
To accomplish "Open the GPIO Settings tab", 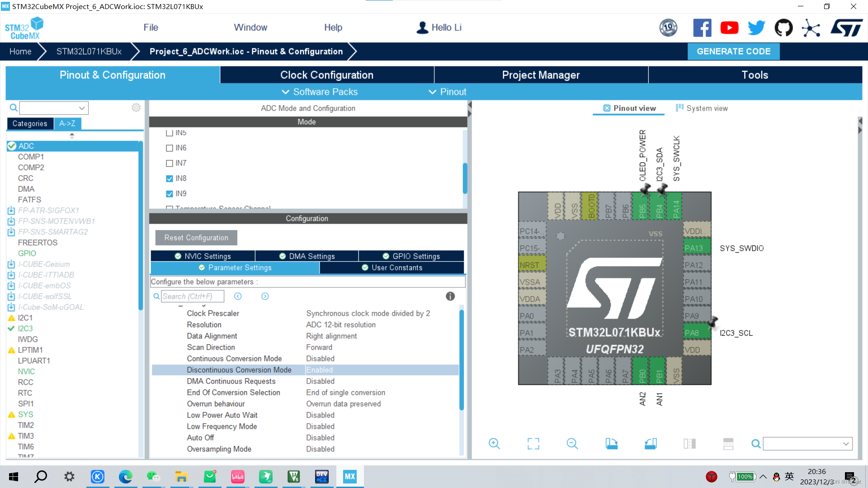I will click(x=411, y=256).
